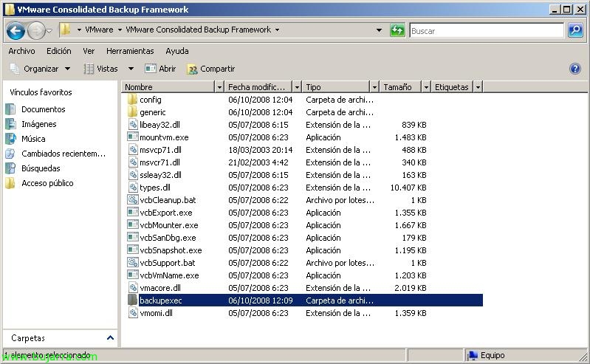The image size is (590, 364).
Task: Open Imágenes in favorite links
Action: tap(38, 124)
